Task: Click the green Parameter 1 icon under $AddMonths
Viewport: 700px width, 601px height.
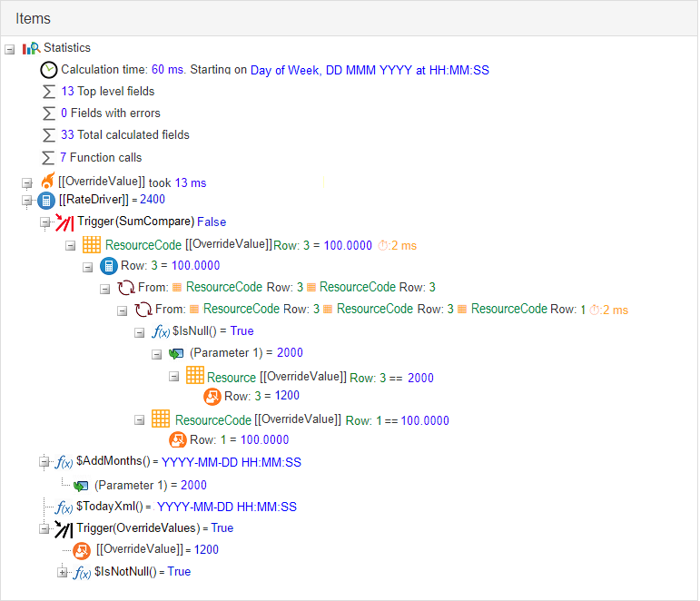Action: tap(82, 486)
